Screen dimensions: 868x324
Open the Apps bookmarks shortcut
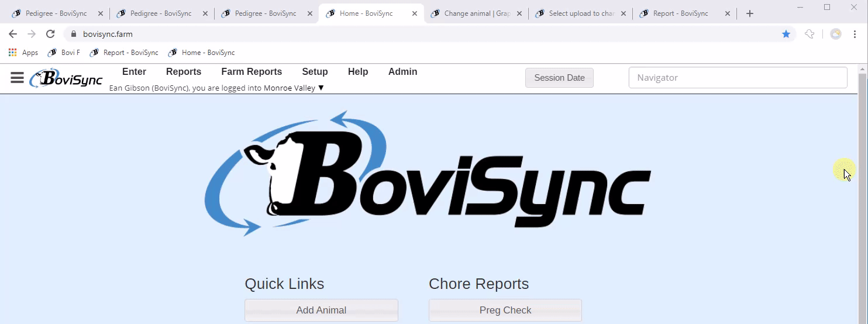tap(23, 53)
